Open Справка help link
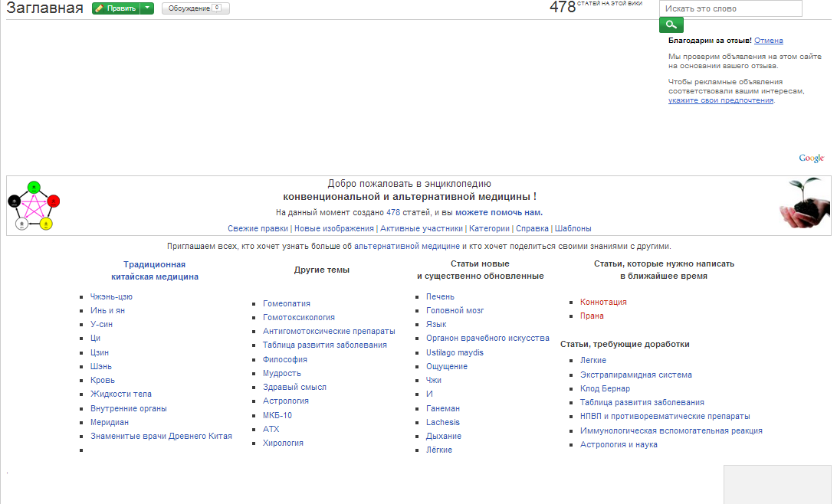The image size is (837, 504). [x=532, y=228]
